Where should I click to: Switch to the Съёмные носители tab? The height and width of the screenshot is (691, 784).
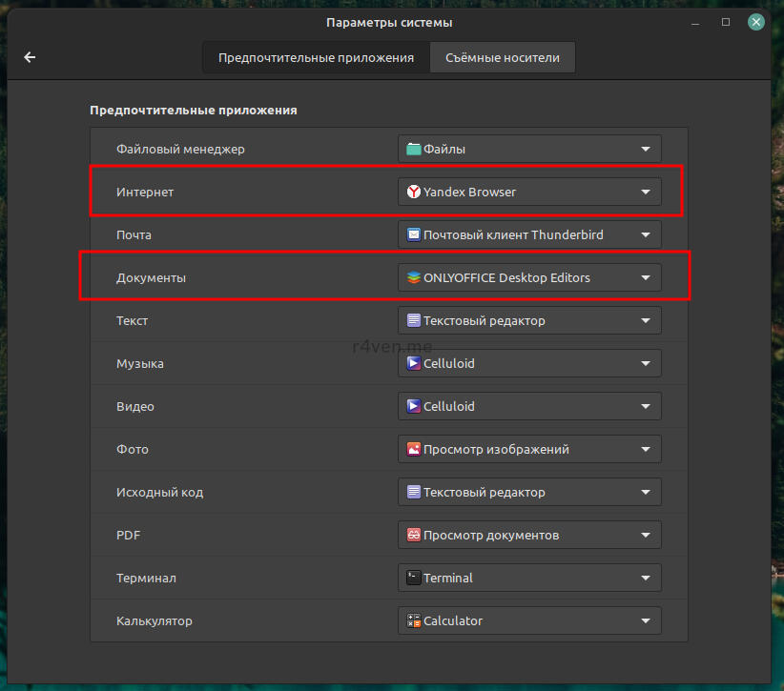pos(503,57)
